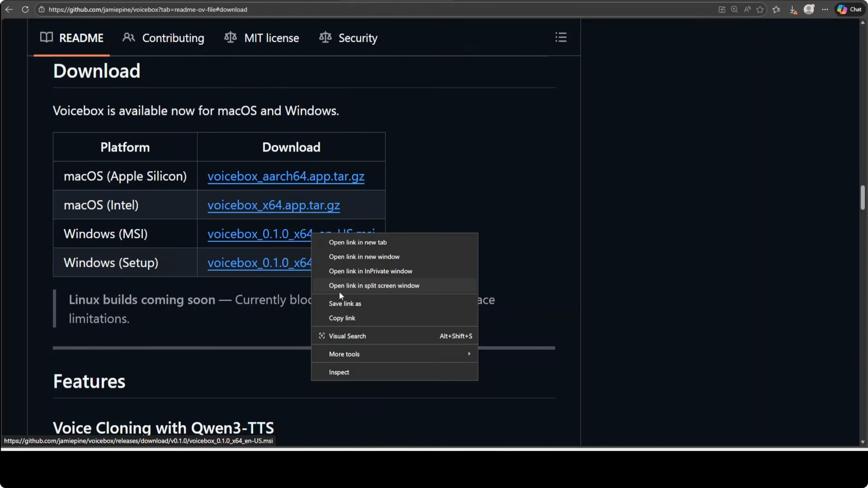This screenshot has width=868, height=488.
Task: Click the vertical page scrollbar thumb
Action: point(862,197)
